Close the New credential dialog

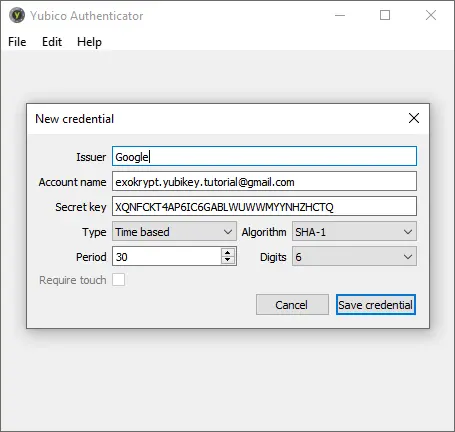[x=414, y=118]
